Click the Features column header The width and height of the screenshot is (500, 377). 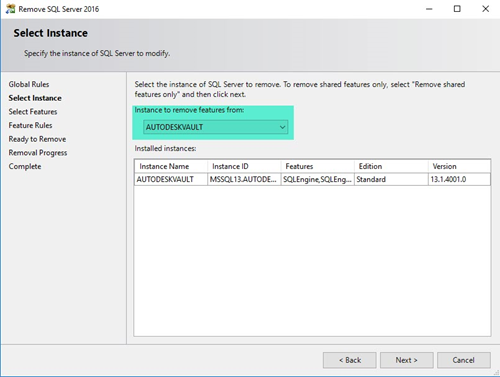[317, 166]
